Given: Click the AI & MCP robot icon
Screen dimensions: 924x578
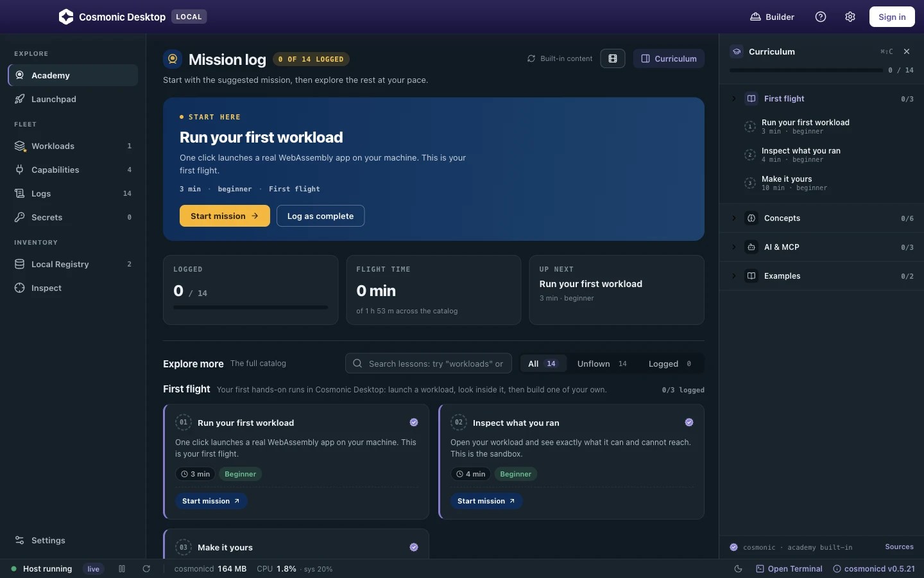Looking at the screenshot, I should click(751, 247).
